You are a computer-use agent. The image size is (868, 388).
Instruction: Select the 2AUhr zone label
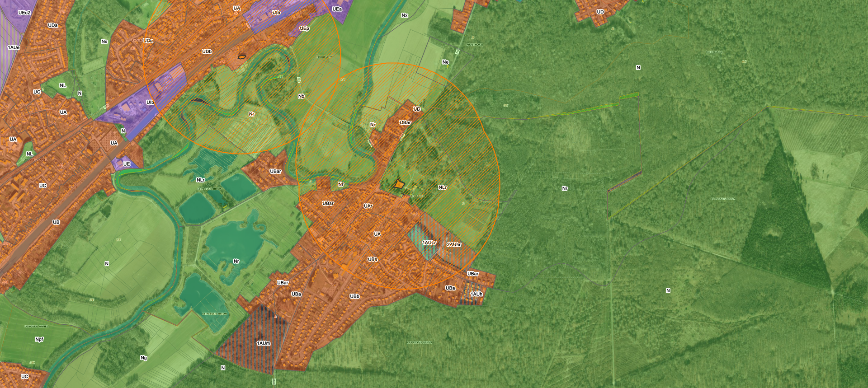pyautogui.click(x=454, y=244)
